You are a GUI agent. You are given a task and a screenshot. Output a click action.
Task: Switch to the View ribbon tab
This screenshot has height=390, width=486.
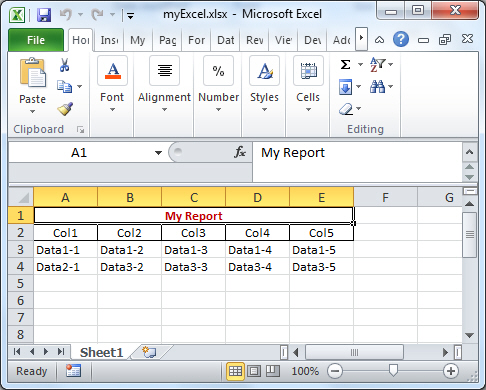coord(283,40)
